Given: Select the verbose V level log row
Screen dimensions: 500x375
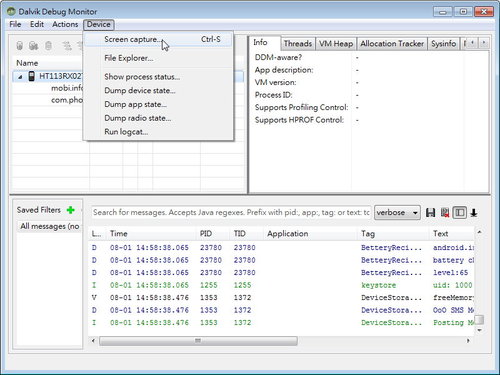Looking at the screenshot, I should 282,298.
